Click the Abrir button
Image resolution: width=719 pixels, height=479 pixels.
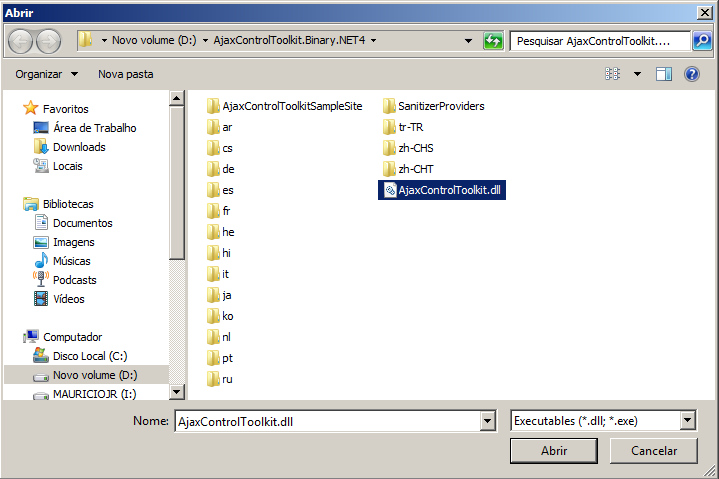click(x=554, y=451)
